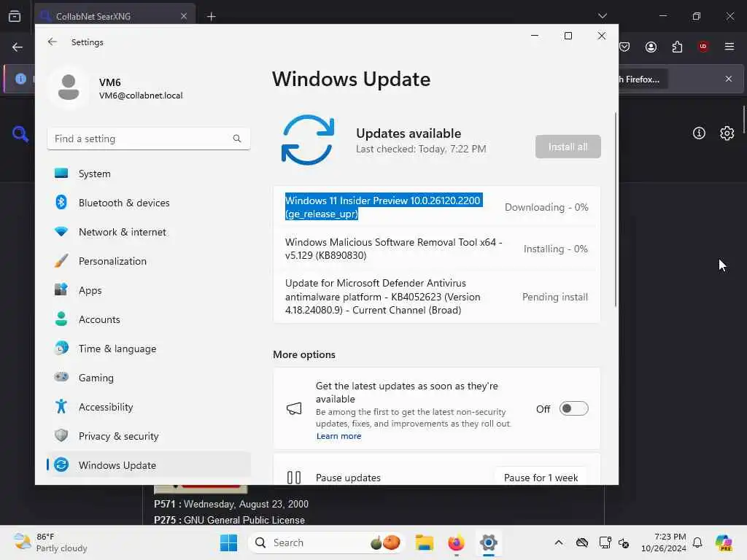Open the Learn more link
Screen dimensions: 747x560
click(x=338, y=436)
